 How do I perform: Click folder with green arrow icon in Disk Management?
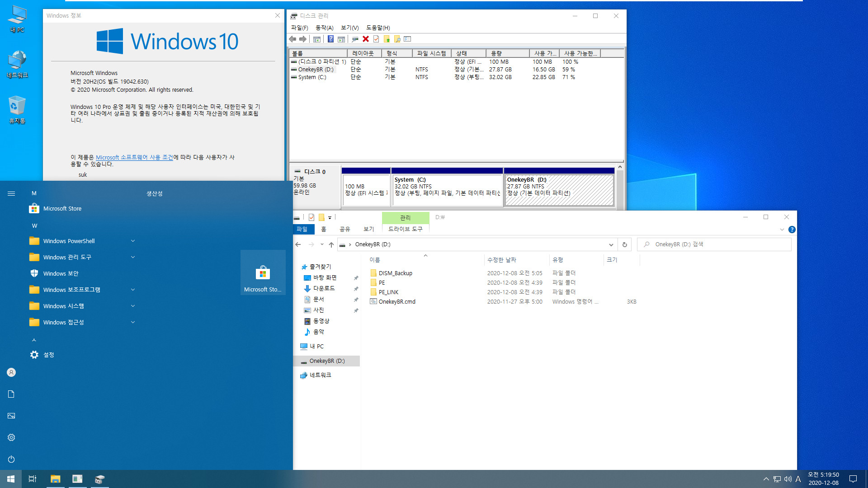[x=387, y=39]
